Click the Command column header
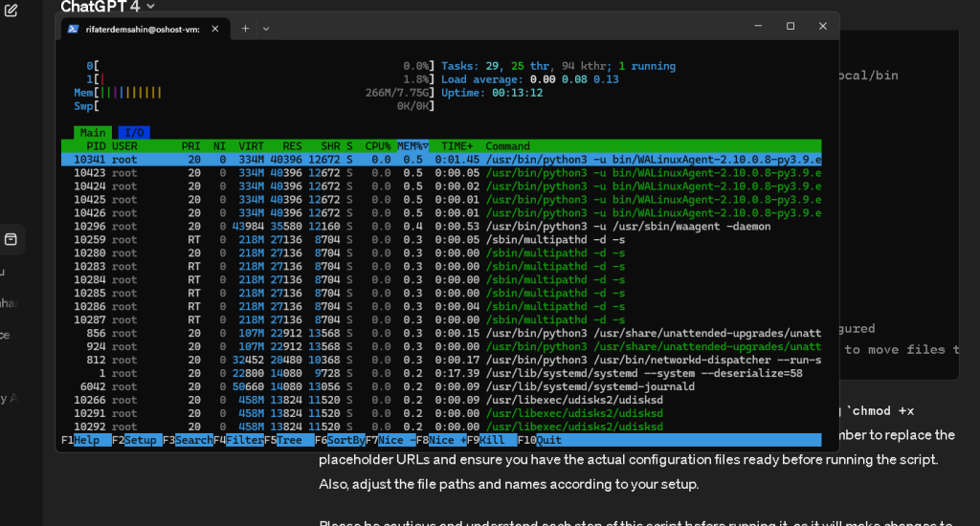Screen dimensions: 980x526 tap(507, 146)
